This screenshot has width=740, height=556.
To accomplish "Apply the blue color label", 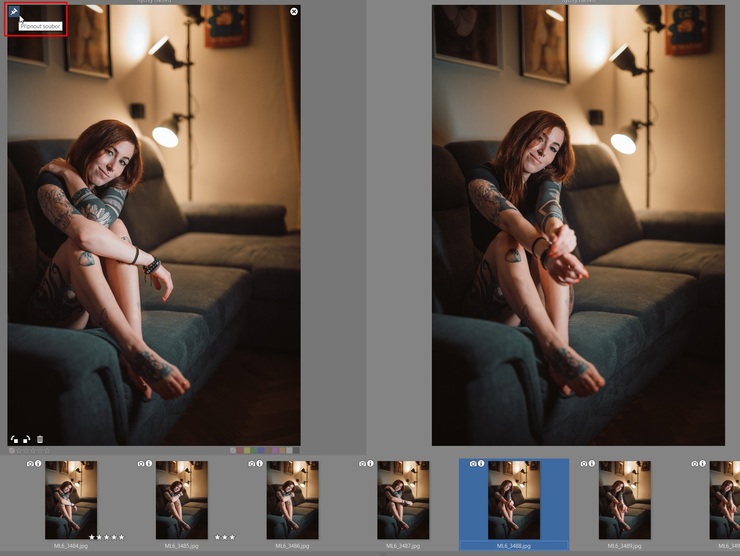I will click(x=261, y=450).
